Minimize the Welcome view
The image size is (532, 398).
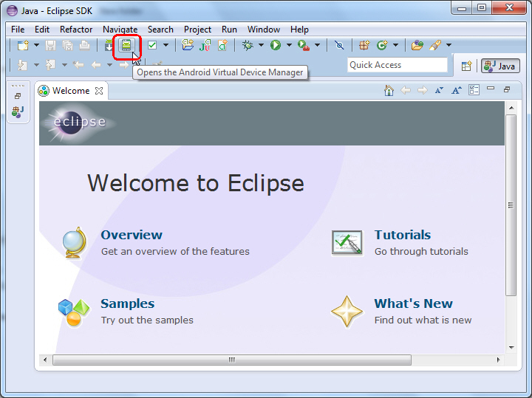point(491,89)
